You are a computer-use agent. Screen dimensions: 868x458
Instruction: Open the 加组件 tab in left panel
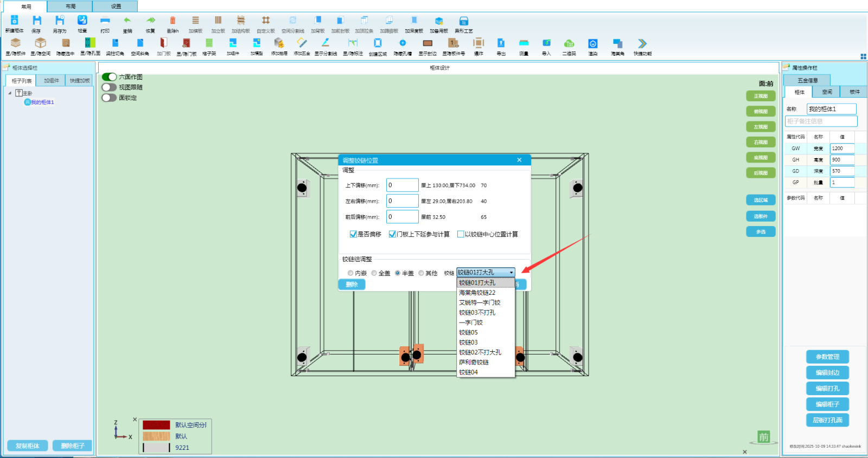coord(52,81)
